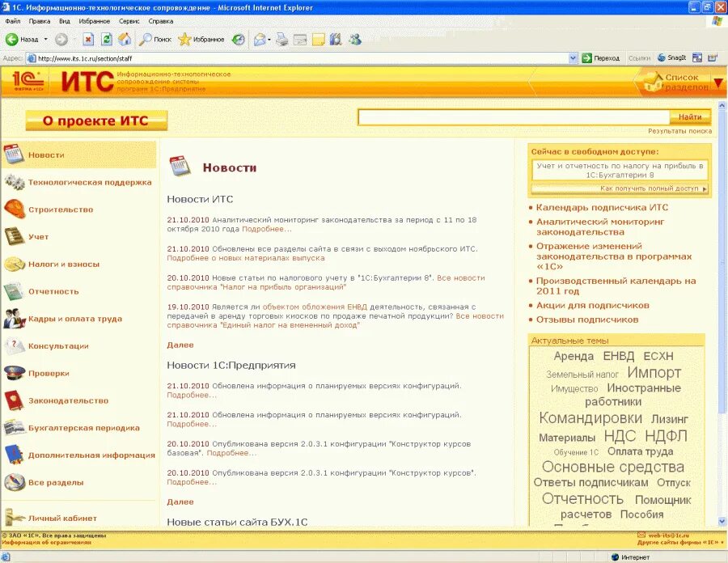728x563 pixels.
Task: Open Отзывы подписчиков link
Action: click(x=587, y=320)
